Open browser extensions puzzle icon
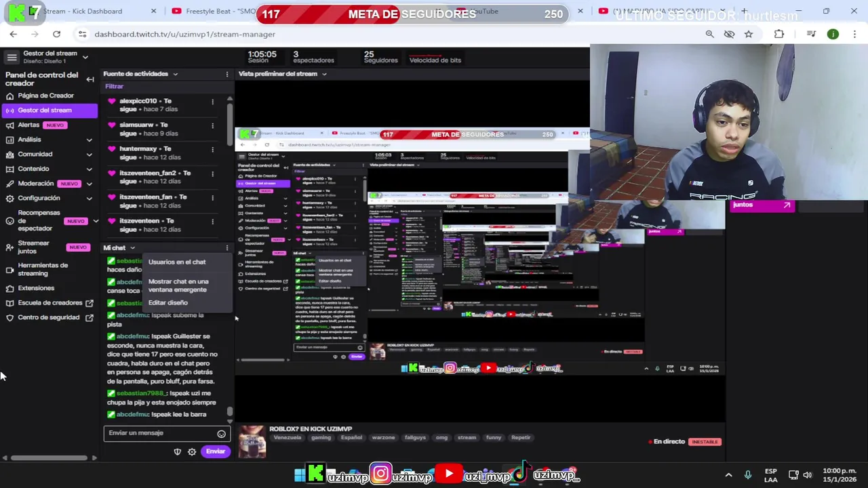868x488 pixels. tap(779, 34)
